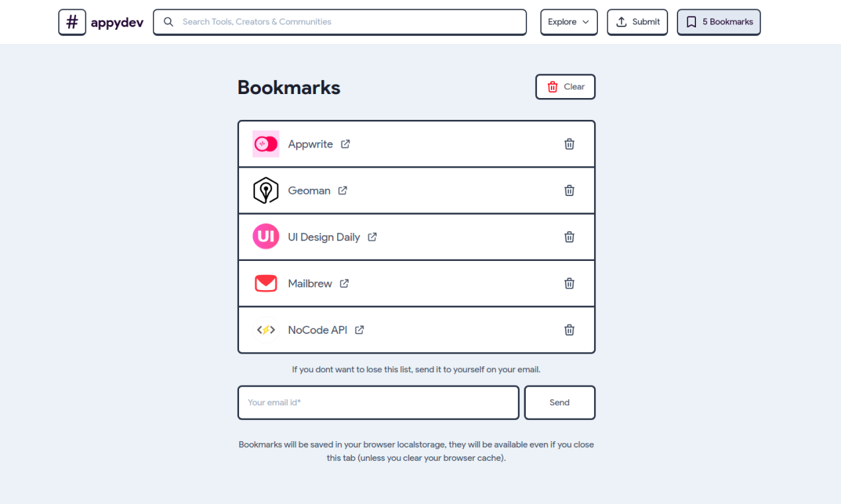Delete the NoCode API bookmark

[569, 329]
